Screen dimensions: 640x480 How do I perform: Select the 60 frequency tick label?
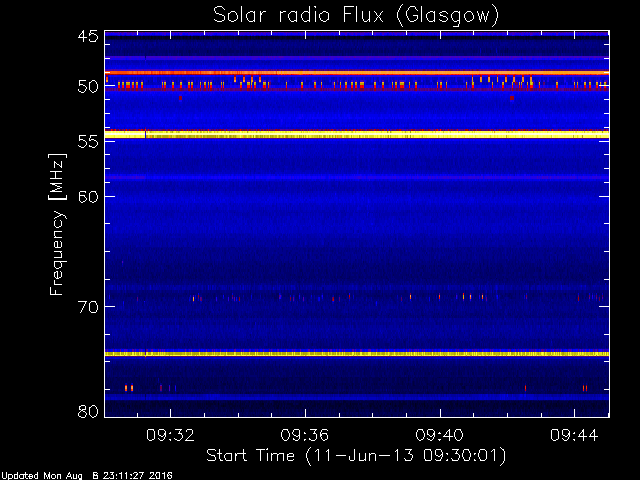[88, 196]
